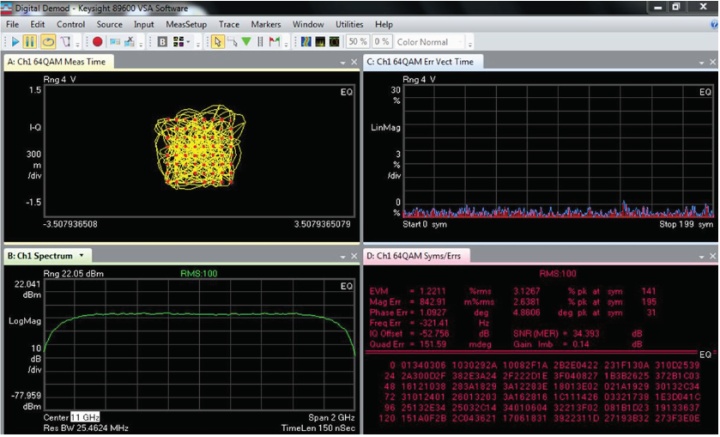Toggle the continuous sweep loop icon

48,42
